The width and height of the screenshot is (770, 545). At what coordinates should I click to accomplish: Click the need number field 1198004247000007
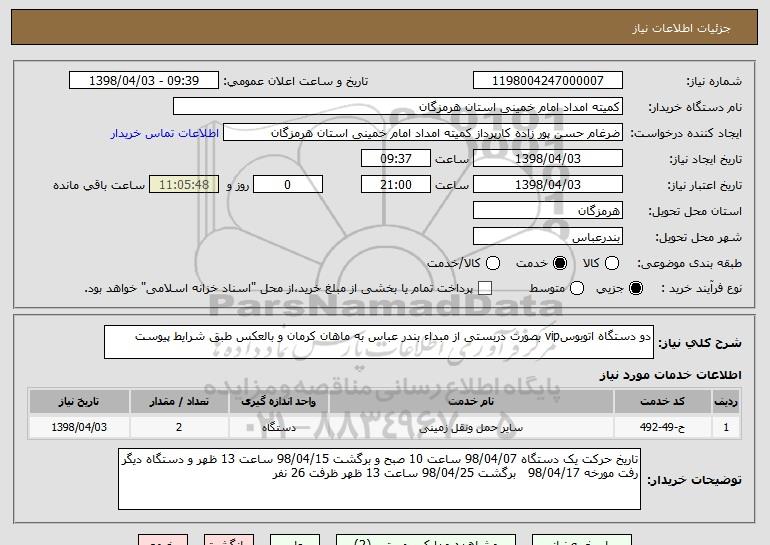click(548, 81)
